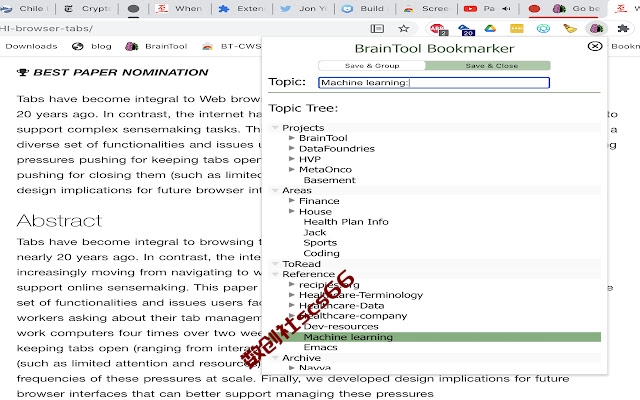
Task: Switch to the Build browser tab
Action: [365, 8]
